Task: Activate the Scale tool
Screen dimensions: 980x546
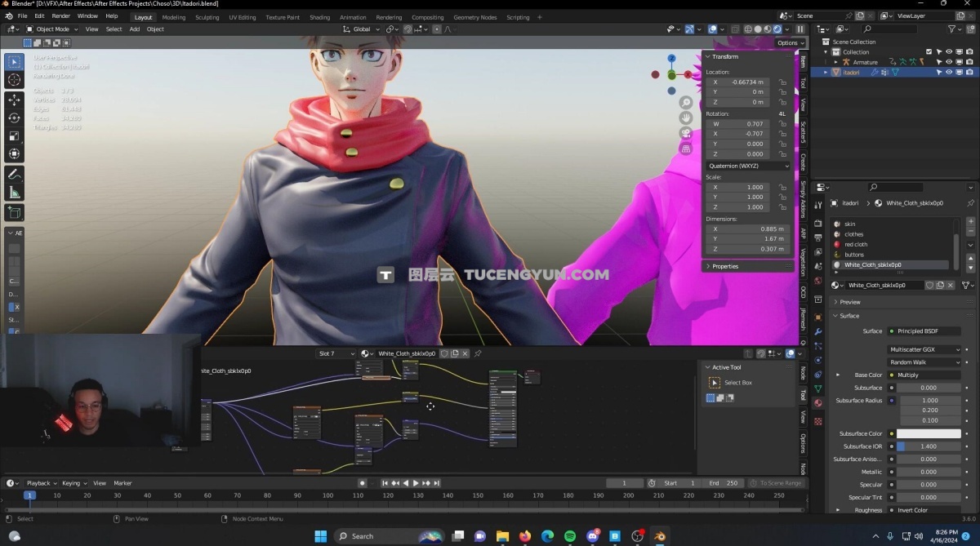Action: pos(15,135)
